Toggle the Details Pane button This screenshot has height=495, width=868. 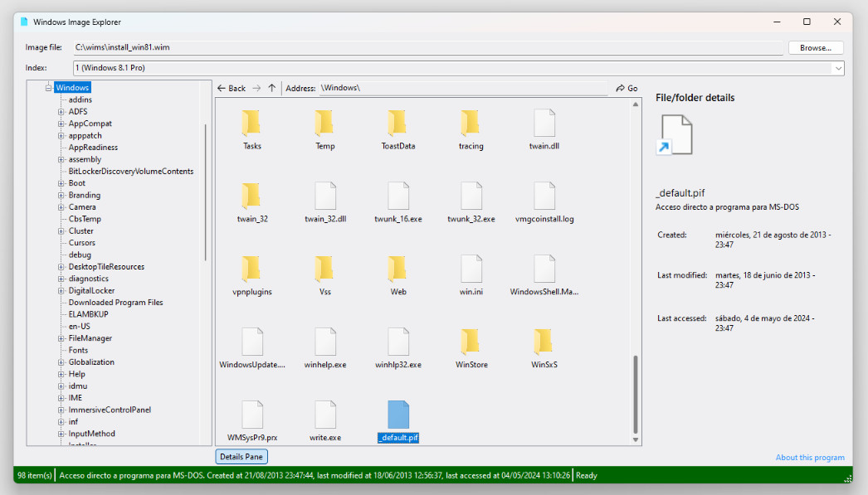point(241,457)
